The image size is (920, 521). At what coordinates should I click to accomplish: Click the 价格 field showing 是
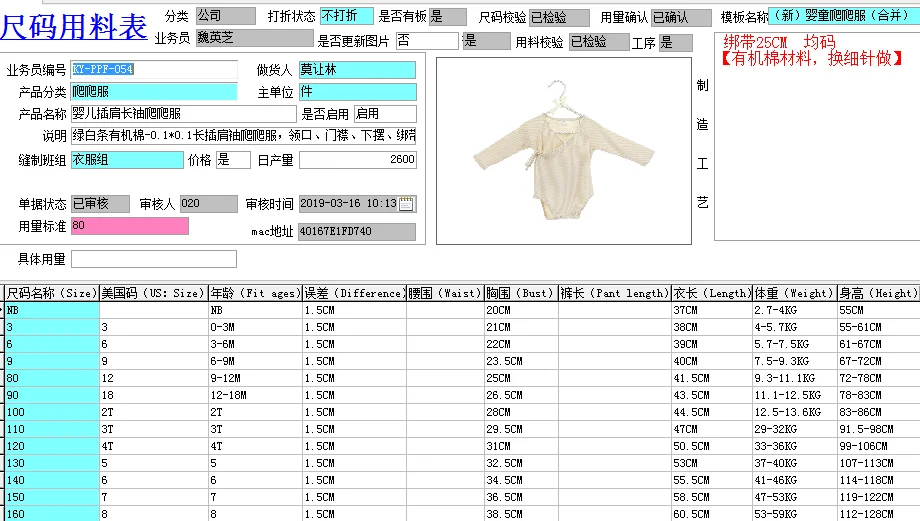[x=233, y=160]
